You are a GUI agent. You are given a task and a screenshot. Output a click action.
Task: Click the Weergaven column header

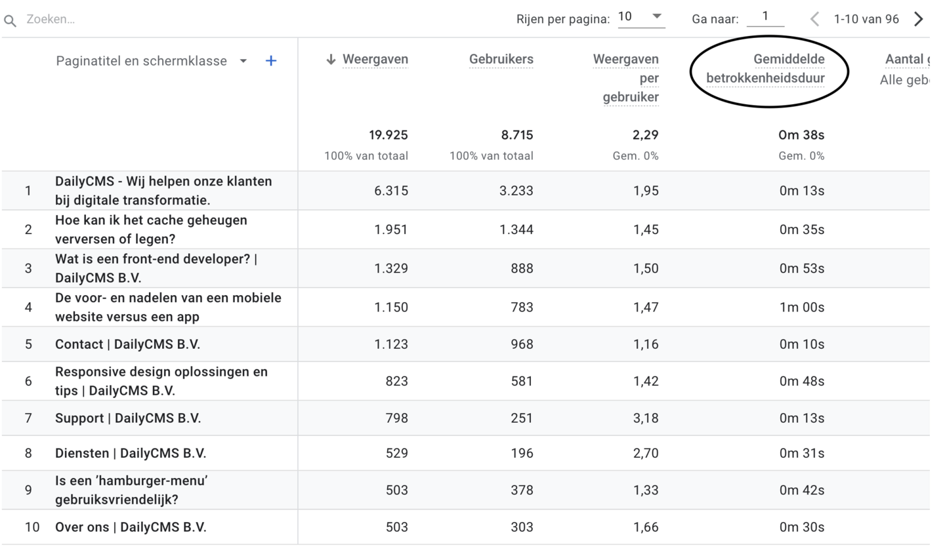(x=375, y=60)
